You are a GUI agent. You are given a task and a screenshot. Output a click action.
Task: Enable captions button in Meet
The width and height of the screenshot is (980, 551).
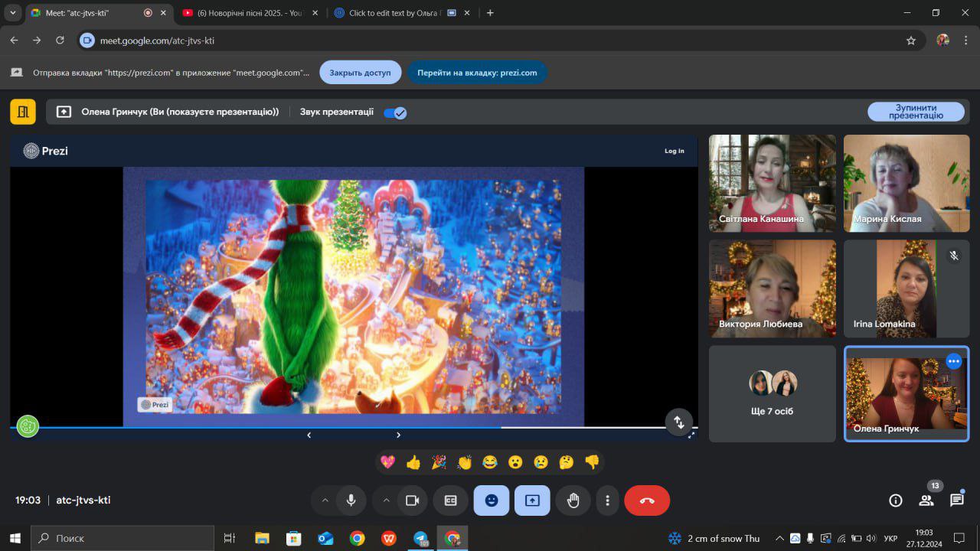click(451, 500)
